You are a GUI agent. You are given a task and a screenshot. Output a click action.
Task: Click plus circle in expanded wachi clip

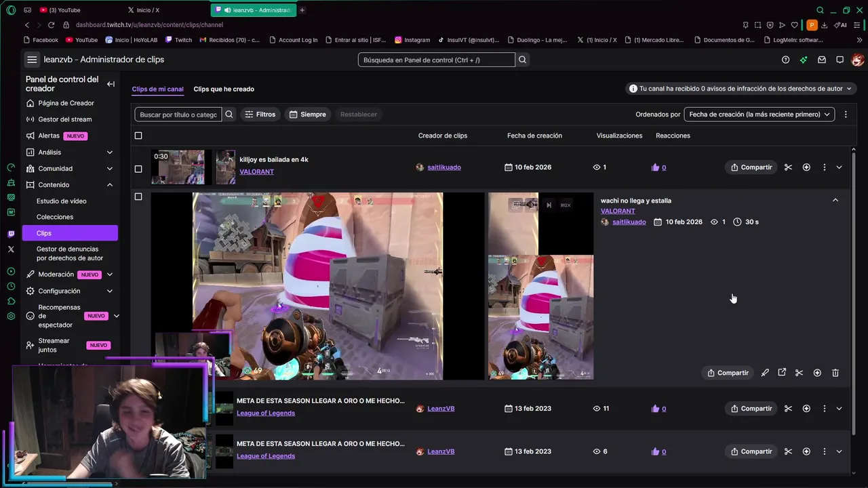click(x=817, y=373)
